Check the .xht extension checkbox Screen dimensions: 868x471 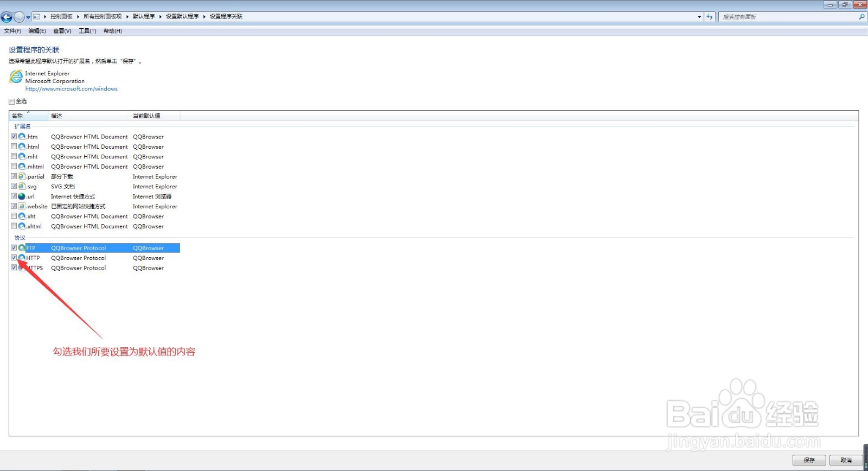(14, 216)
